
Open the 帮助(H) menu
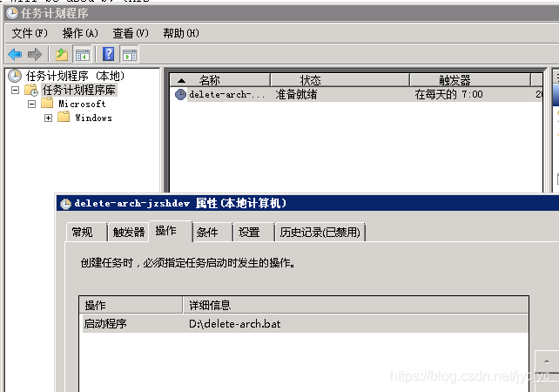tap(181, 33)
